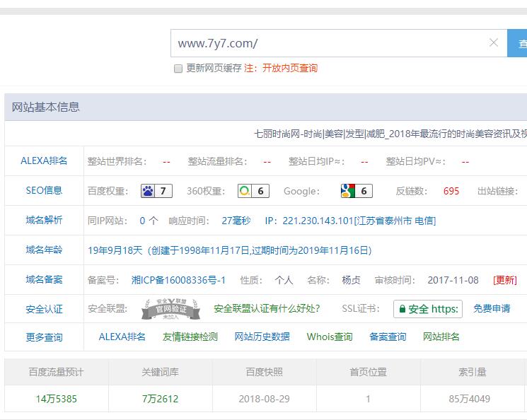Open the 湘ICP备16008336号-1 record link

click(178, 280)
